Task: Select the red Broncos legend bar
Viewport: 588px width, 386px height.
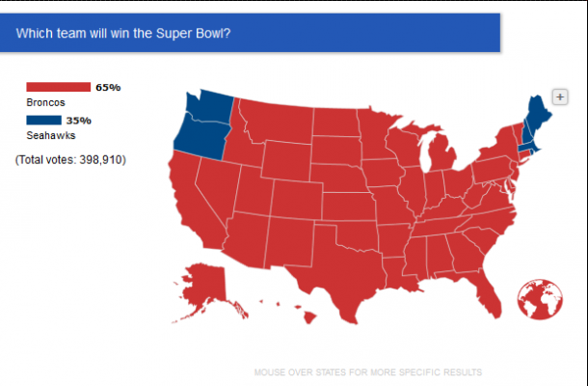Action: tap(58, 87)
